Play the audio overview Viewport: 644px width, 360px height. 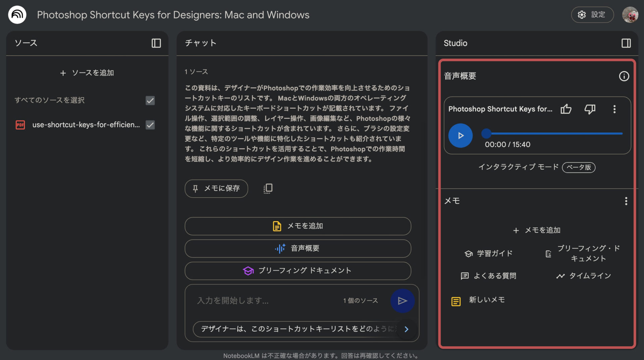[461, 136]
